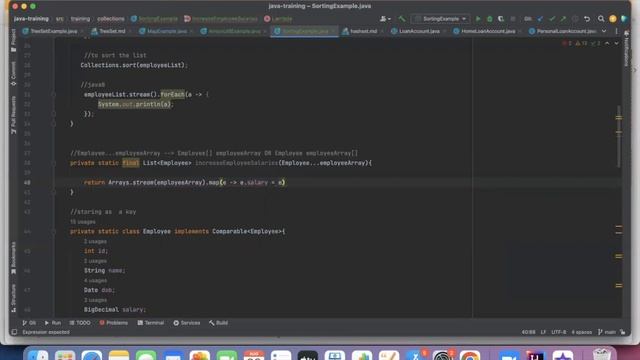Click the Build hammer icon in toolbar
Viewport: 640px width, 360px height.
click(x=402, y=19)
